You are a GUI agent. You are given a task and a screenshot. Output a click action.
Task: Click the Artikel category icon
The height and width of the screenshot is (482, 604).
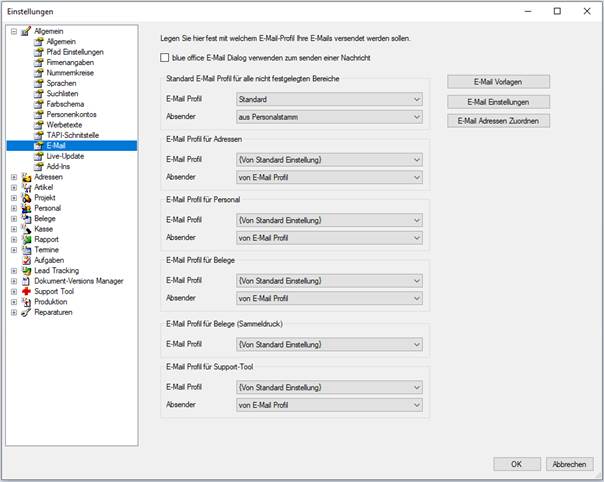[26, 188]
